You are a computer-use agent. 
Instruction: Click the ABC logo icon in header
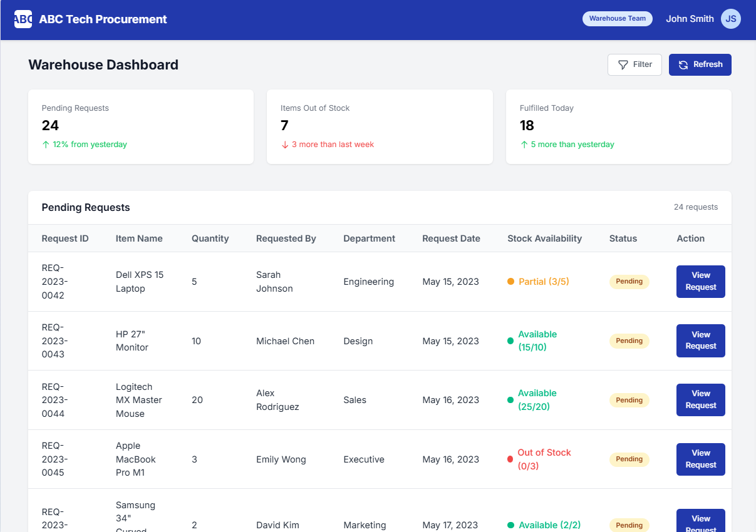tap(23, 19)
